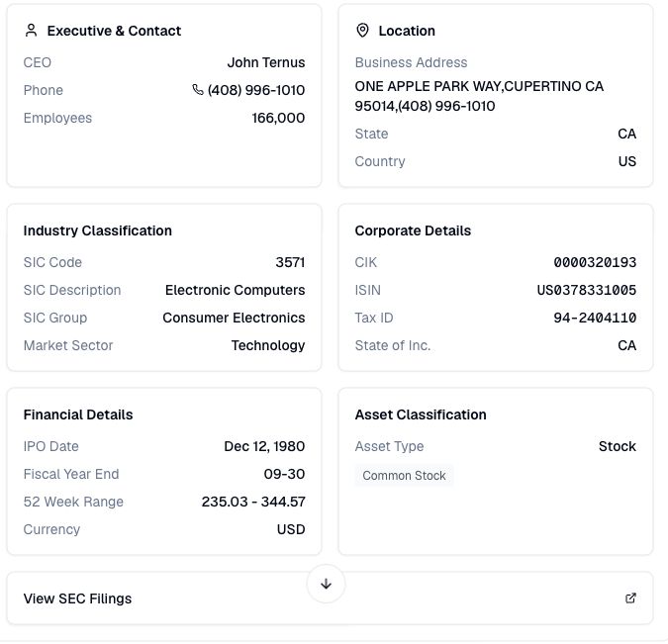
Task: Click the phone handset icon
Action: 198,90
